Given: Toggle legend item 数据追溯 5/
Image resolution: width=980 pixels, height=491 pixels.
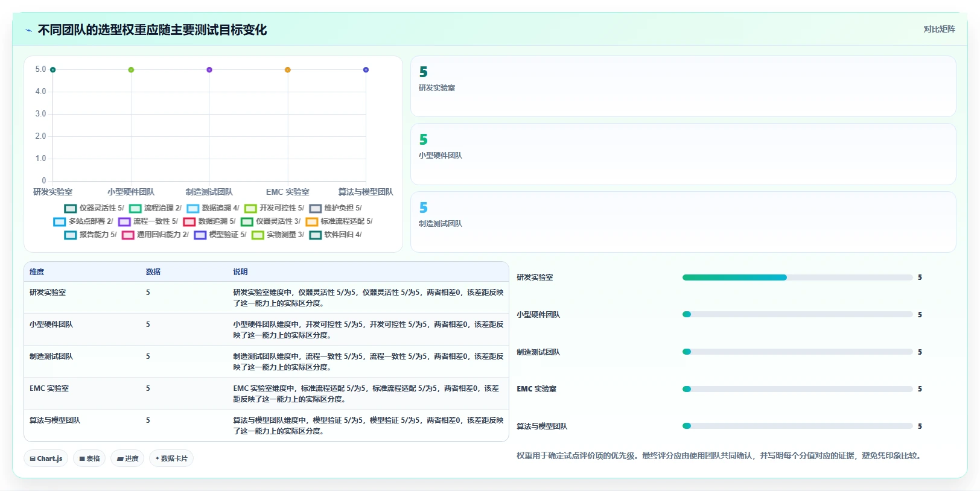Looking at the screenshot, I should point(209,221).
